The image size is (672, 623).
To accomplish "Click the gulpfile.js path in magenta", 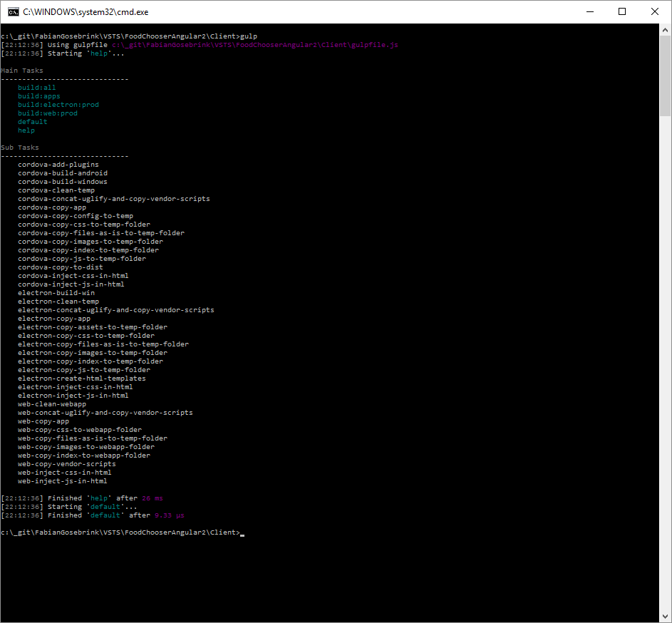I will pyautogui.click(x=255, y=45).
